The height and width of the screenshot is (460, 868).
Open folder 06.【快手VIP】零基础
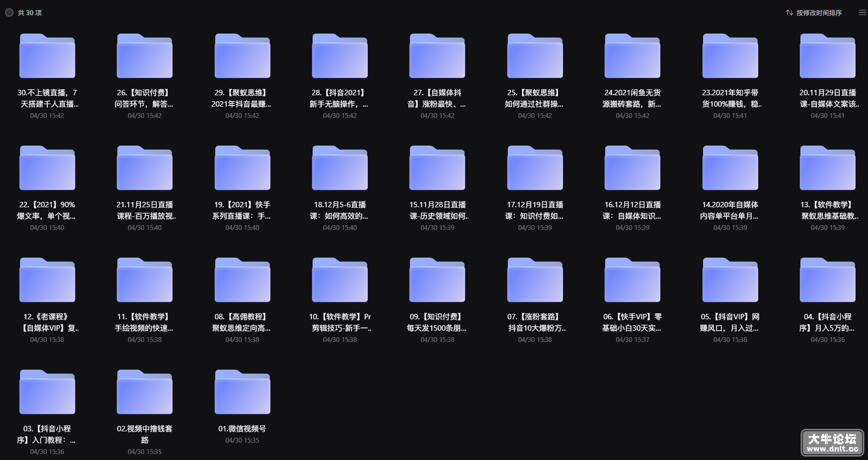point(632,280)
